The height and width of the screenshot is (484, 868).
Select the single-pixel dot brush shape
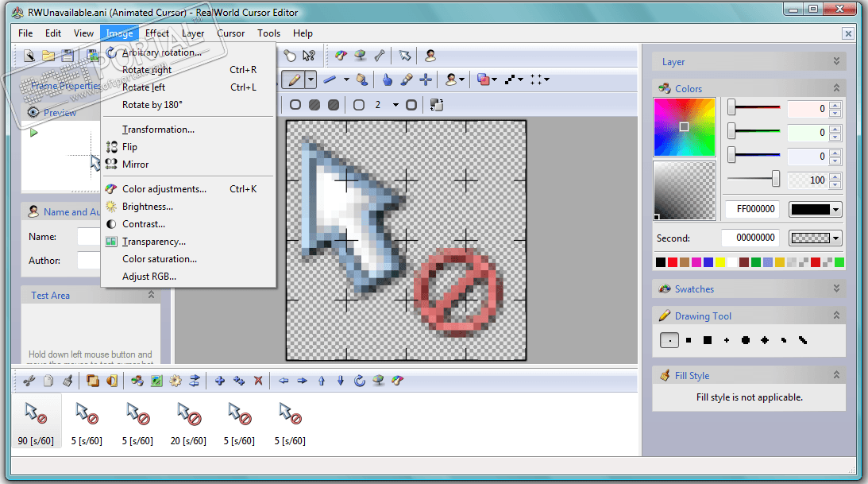(x=669, y=340)
